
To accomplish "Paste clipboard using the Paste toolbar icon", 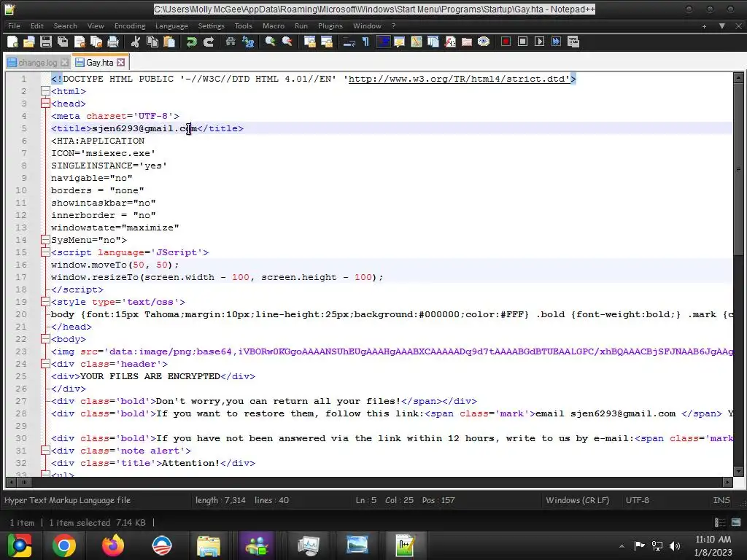I will [169, 42].
